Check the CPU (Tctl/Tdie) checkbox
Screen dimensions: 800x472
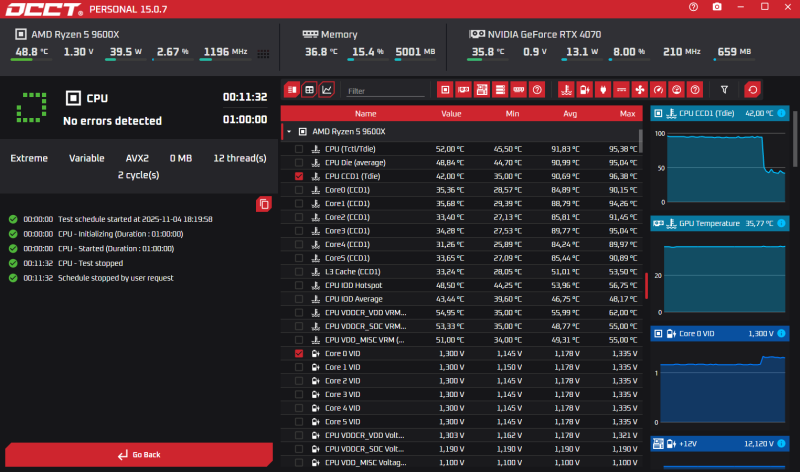(299, 149)
